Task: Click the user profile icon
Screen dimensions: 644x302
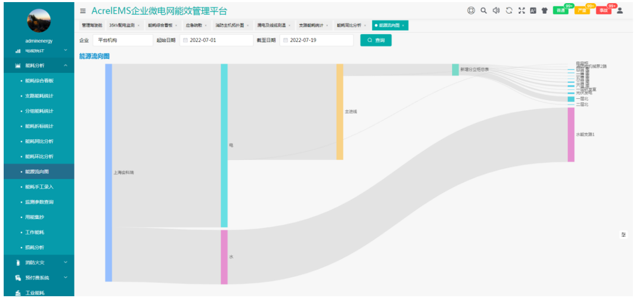Action: coord(620,11)
